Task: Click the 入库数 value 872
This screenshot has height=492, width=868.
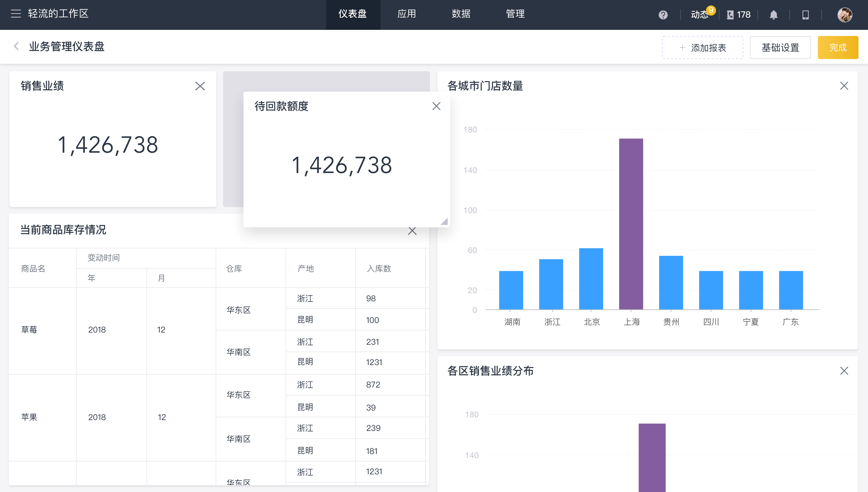Action: [373, 385]
